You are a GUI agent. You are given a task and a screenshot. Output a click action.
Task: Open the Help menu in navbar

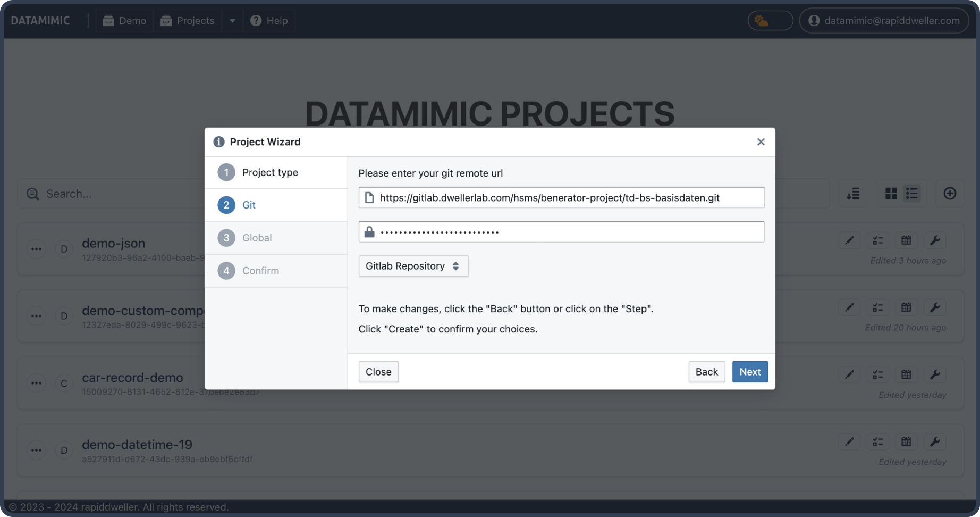pos(269,21)
